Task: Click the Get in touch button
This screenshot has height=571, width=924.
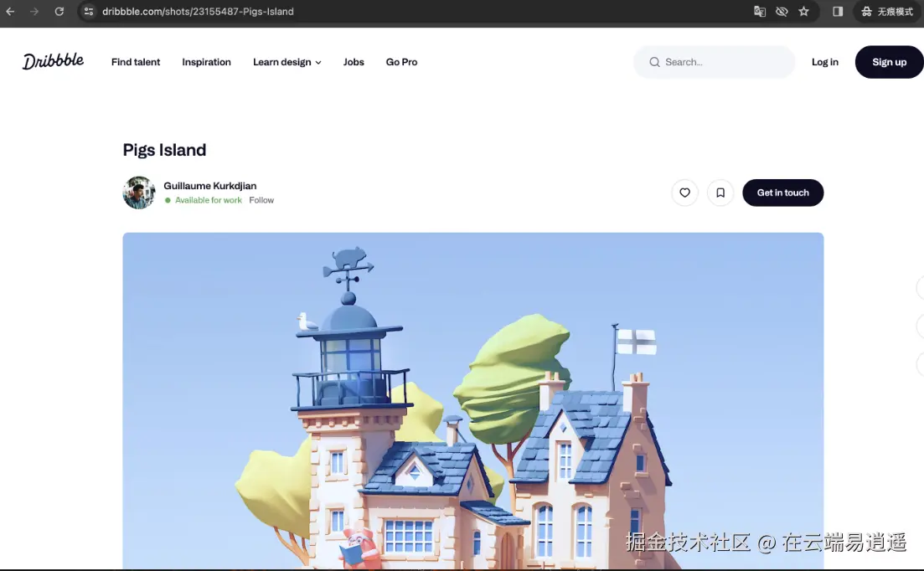Action: [782, 193]
